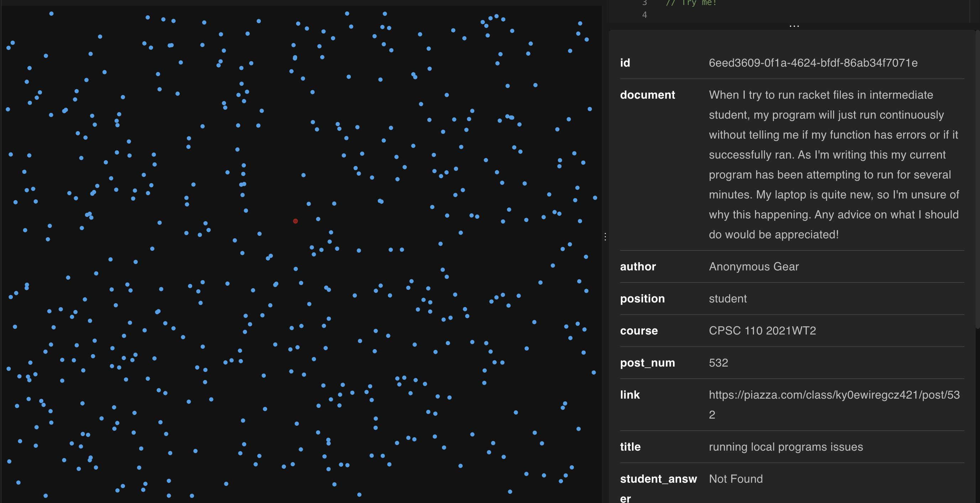Click the vertical three-dot panel divider handle
The width and height of the screenshot is (980, 503).
coord(605,237)
